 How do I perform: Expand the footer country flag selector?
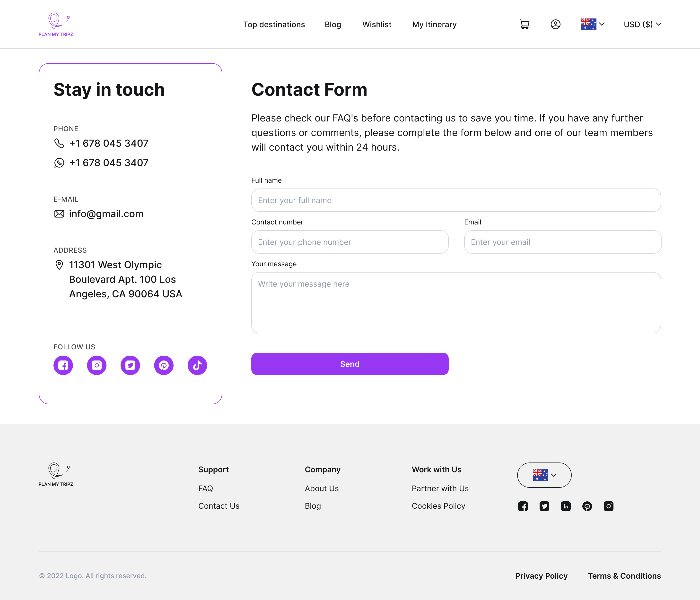coord(544,475)
